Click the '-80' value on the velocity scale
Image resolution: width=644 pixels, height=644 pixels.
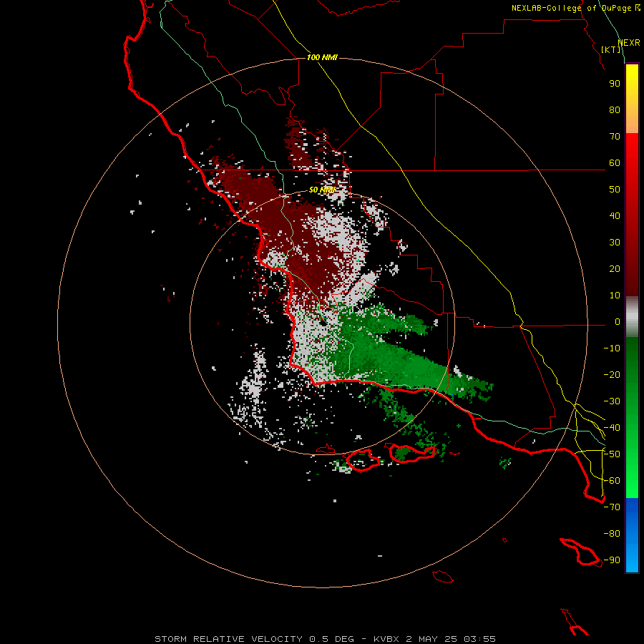tap(612, 534)
